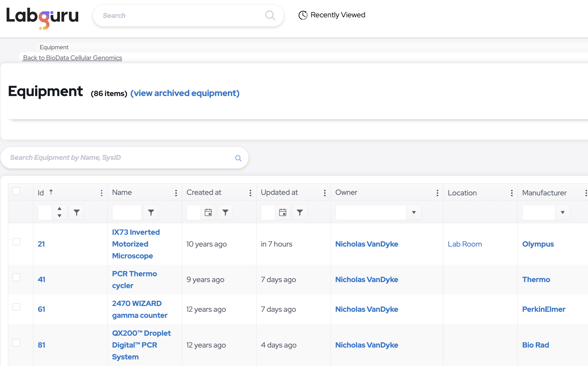This screenshot has height=366, width=588.
Task: Check the row checkbox for Id 61
Action: (17, 307)
